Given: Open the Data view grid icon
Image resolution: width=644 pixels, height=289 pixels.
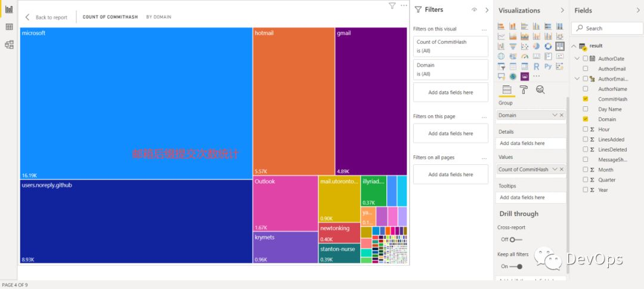Looking at the screenshot, I should 8,27.
